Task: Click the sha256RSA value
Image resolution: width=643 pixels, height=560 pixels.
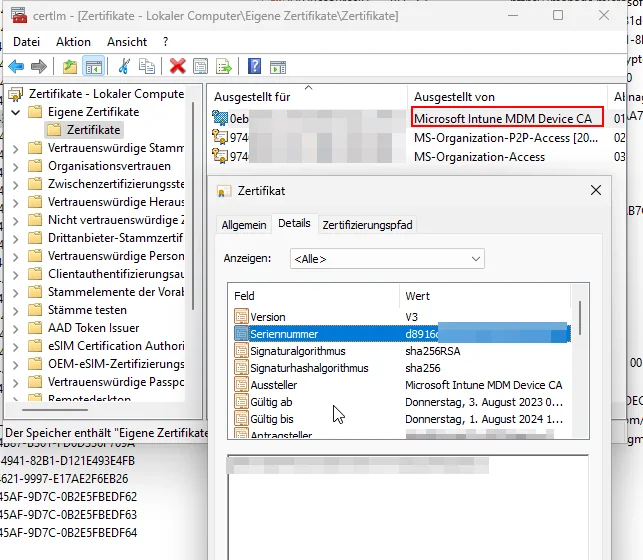Action: point(433,351)
